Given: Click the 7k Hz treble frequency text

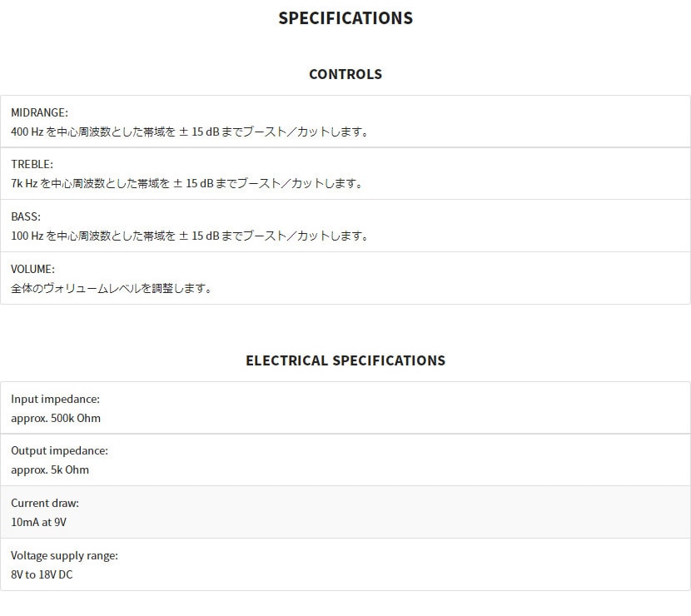Looking at the screenshot, I should point(24,184).
